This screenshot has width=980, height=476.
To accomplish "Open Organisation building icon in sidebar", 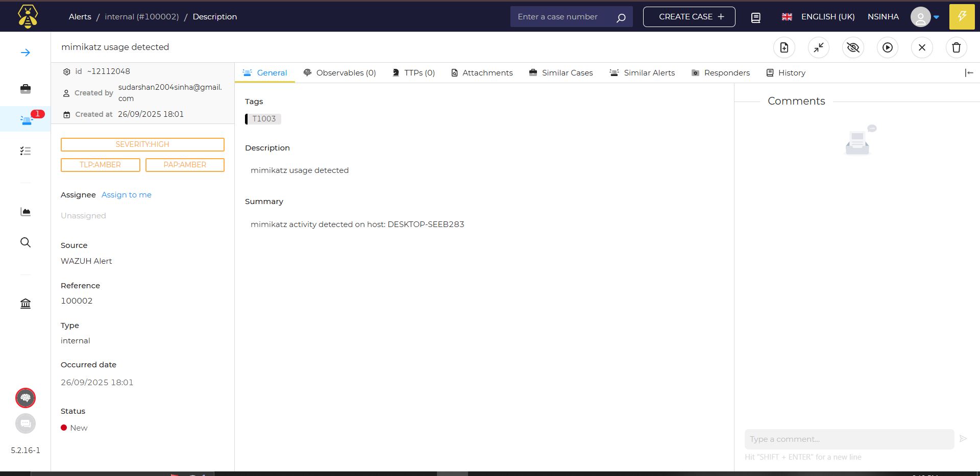I will [26, 304].
